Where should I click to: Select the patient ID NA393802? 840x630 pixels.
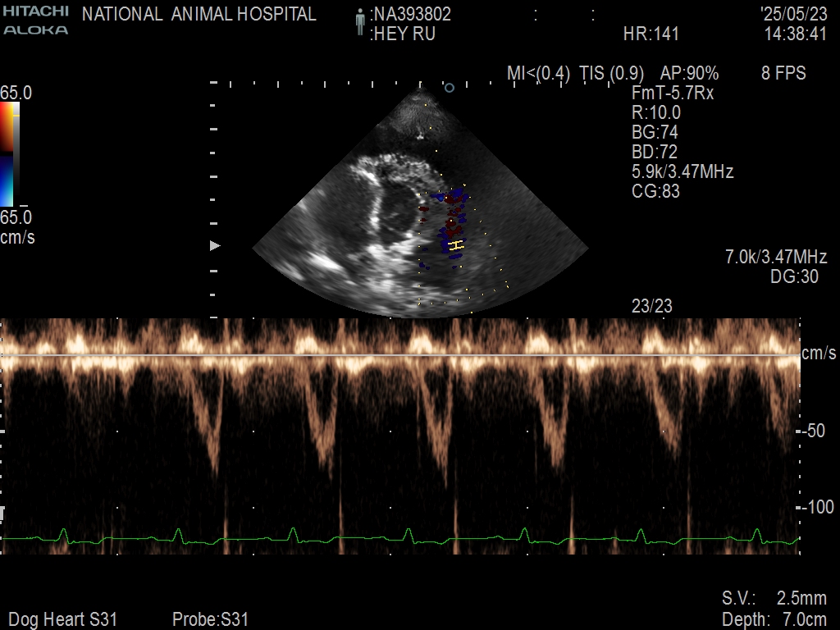[412, 15]
